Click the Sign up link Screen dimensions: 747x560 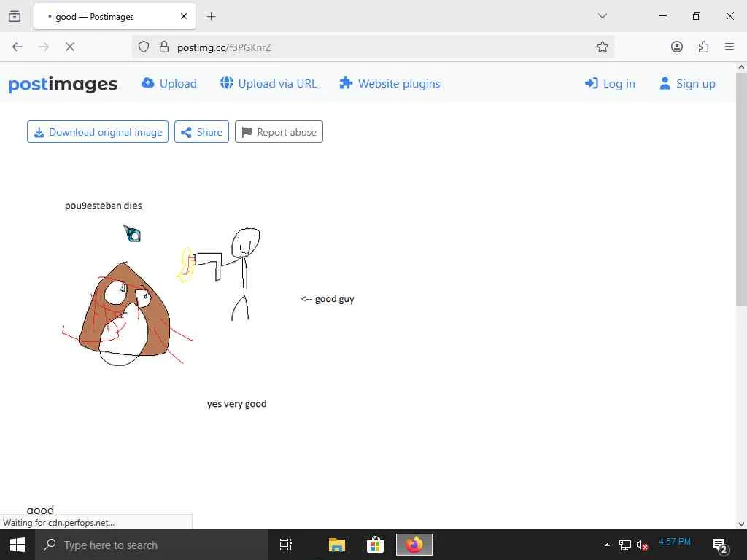687,83
